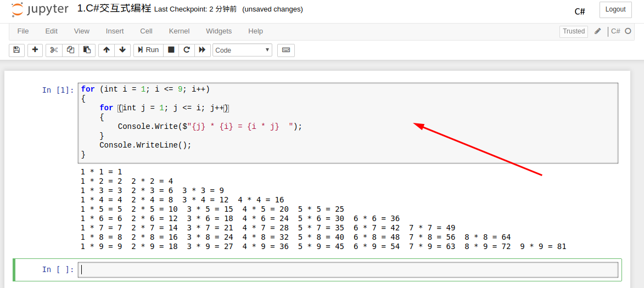The height and width of the screenshot is (288, 644).
Task: Click the Logout button
Action: click(615, 9)
